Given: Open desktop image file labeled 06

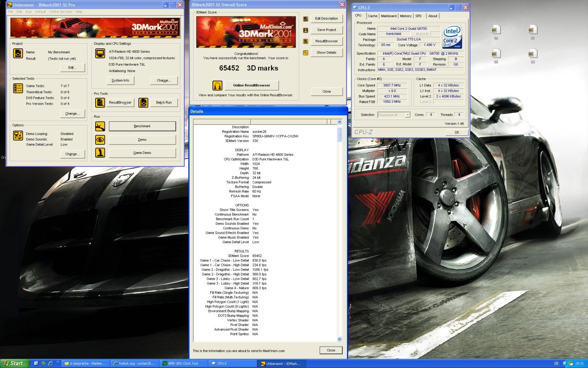Looking at the screenshot, I should 496,32.
